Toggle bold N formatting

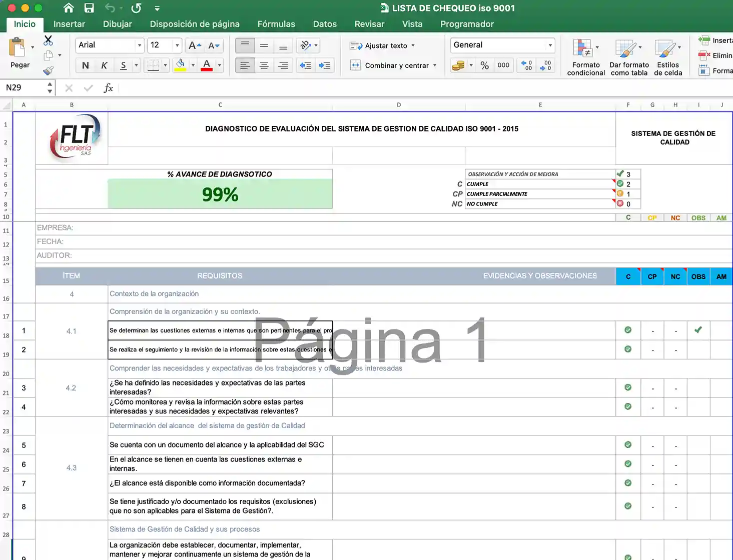point(86,65)
